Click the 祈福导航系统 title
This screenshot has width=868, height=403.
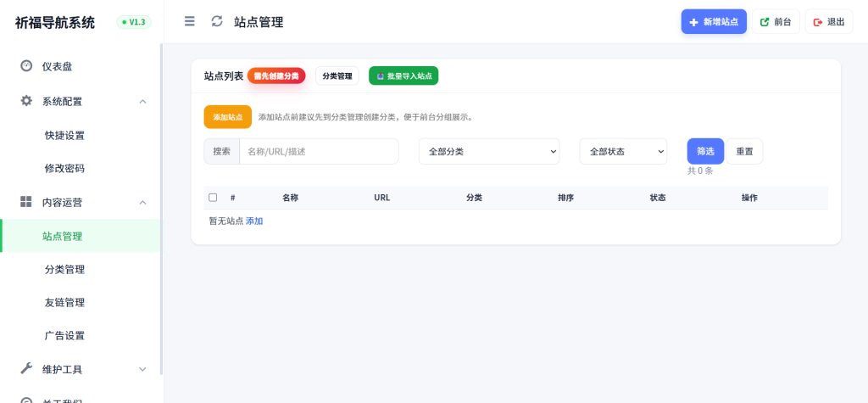tap(55, 23)
